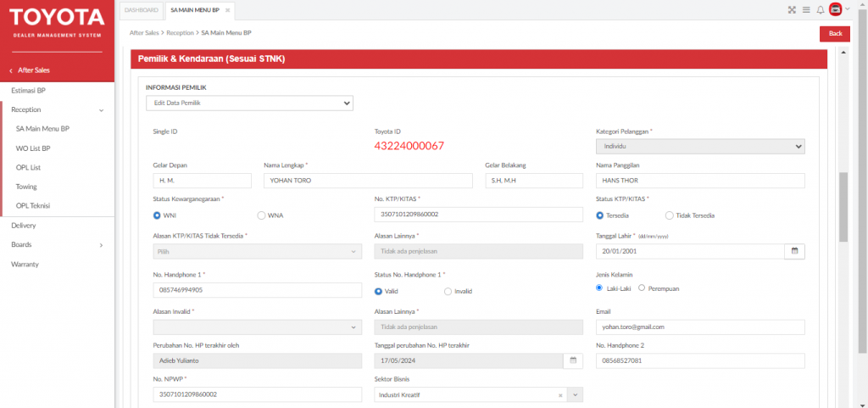Screen dimensions: 868x408
Task: Choose Tersedia for Status KTP/KITAS
Action: click(599, 215)
